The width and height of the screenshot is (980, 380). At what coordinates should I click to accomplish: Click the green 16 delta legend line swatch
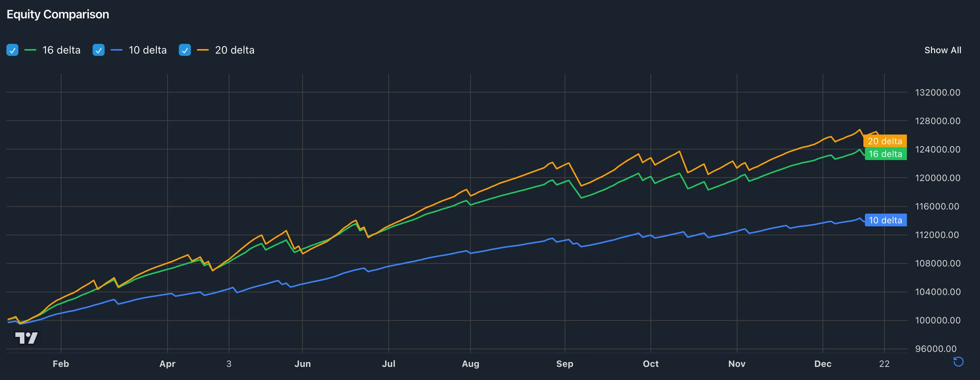coord(30,50)
